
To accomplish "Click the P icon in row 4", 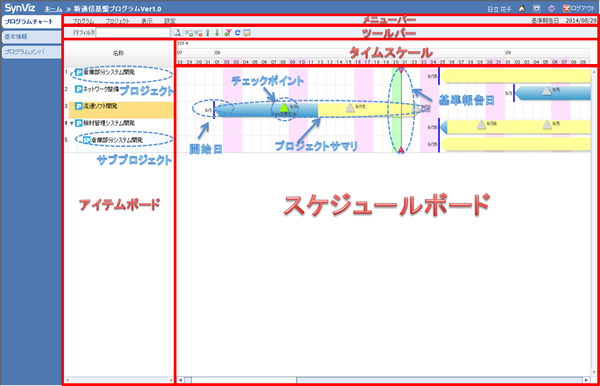I will 78,123.
